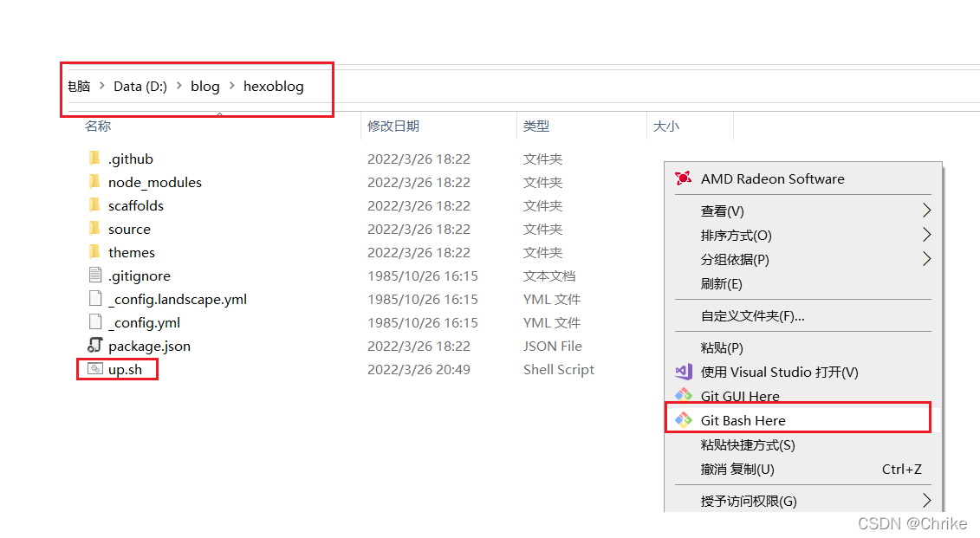Select the _config.yml file name

click(145, 323)
